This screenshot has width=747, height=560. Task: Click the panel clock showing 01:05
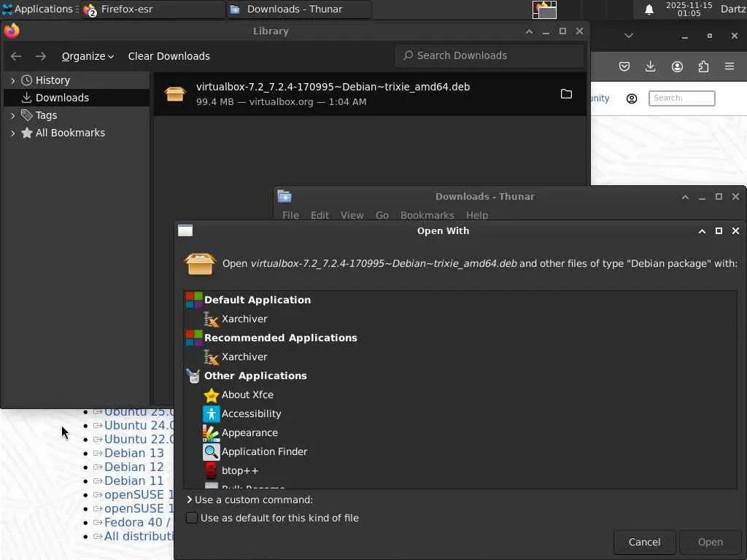[689, 9]
